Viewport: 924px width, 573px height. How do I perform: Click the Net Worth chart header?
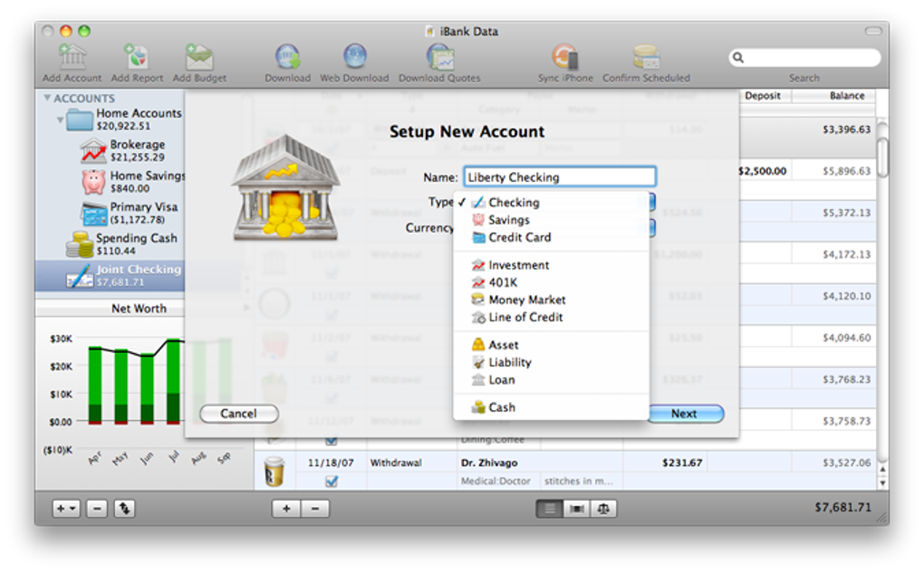tap(140, 309)
